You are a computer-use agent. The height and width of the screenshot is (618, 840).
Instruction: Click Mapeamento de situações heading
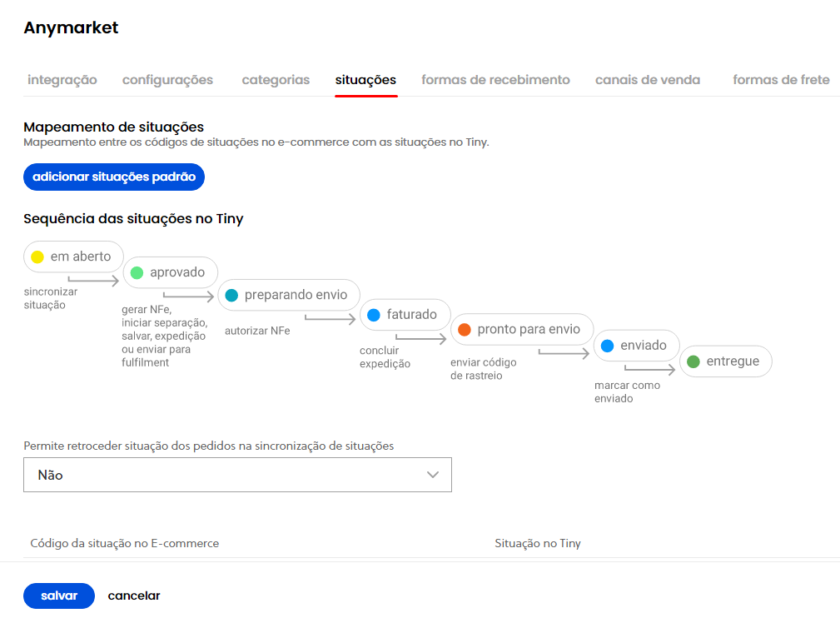[113, 127]
